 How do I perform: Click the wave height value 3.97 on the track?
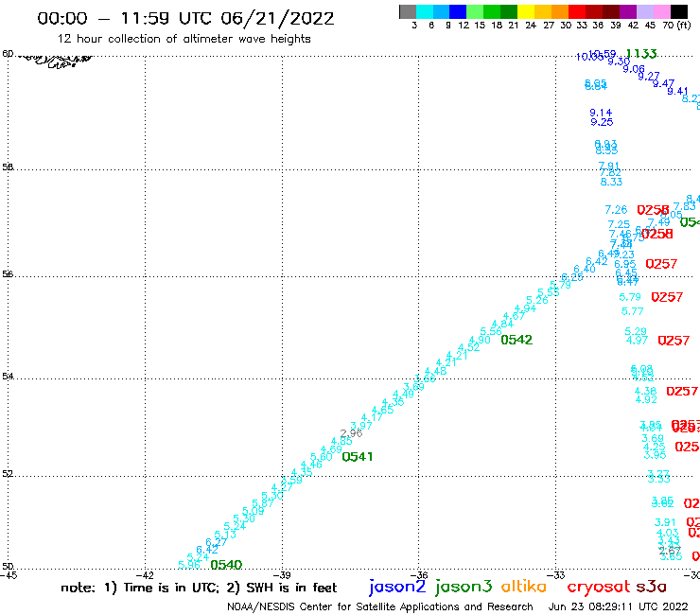pos(361,426)
